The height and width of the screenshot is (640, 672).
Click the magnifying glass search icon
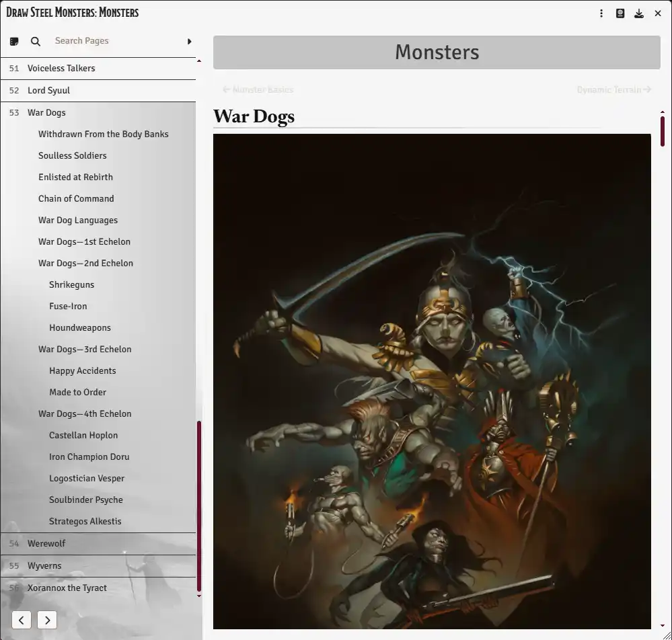(35, 41)
